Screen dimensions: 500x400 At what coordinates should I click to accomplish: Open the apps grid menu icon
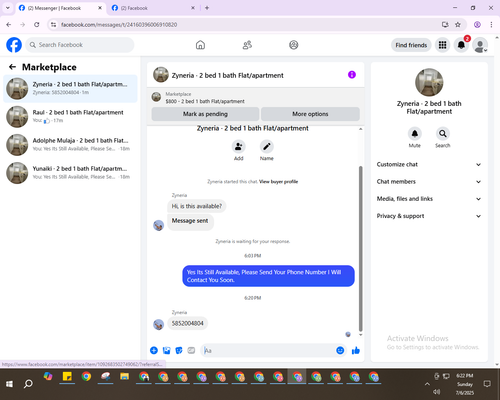[442, 45]
